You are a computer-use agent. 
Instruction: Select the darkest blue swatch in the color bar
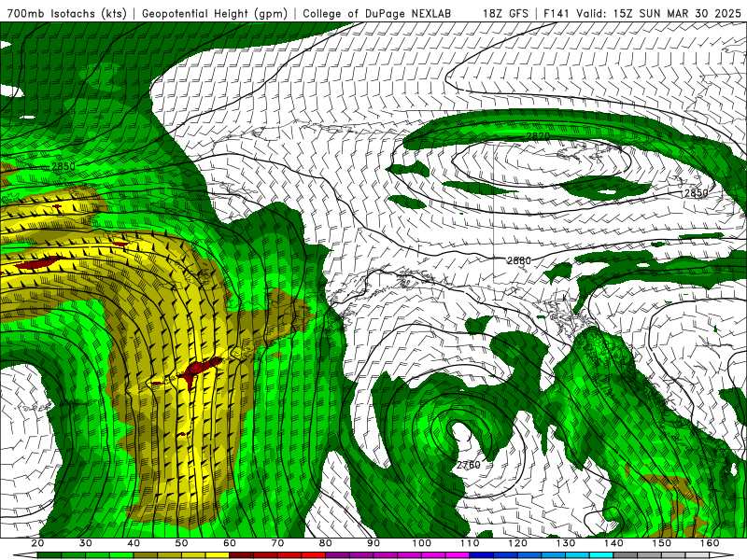point(481,555)
